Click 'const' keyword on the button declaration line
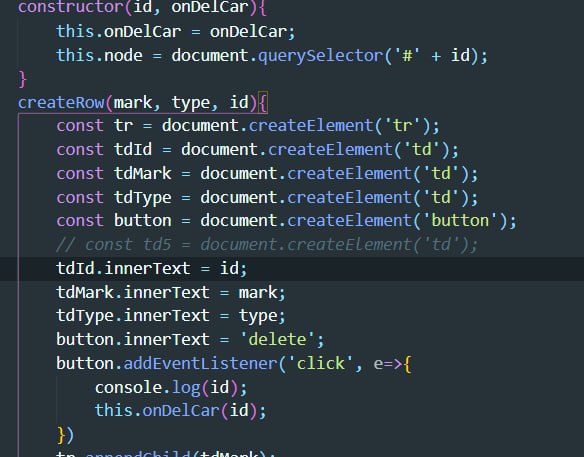 (80, 221)
